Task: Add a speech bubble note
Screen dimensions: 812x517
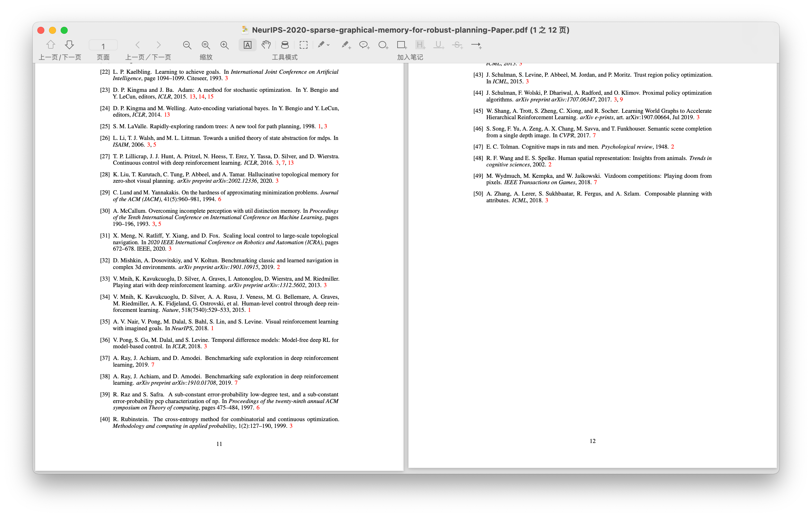Action: pyautogui.click(x=364, y=45)
